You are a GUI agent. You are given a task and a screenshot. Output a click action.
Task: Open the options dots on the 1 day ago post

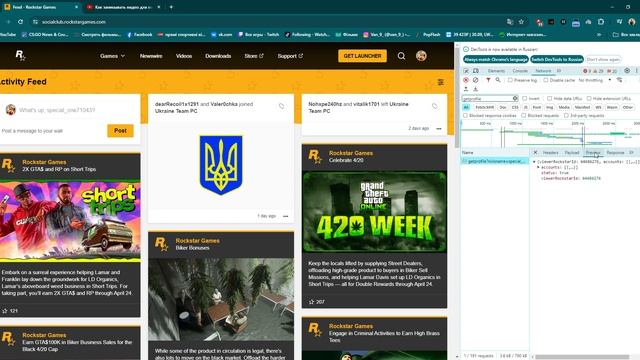tap(285, 216)
